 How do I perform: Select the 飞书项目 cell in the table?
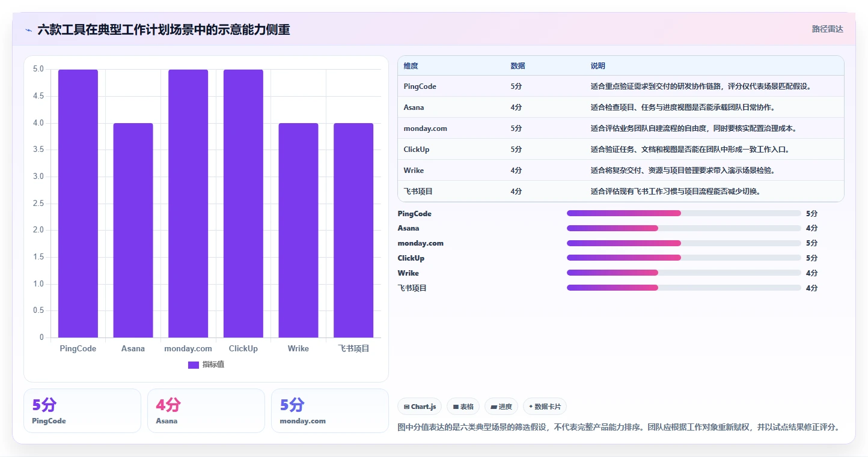pyautogui.click(x=418, y=192)
